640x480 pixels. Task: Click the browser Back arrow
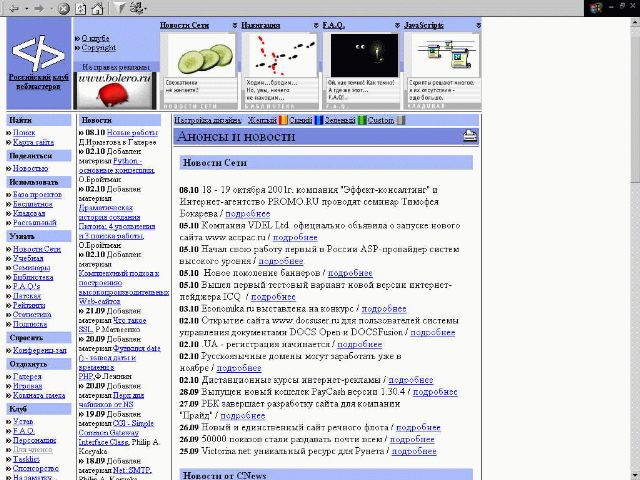click(14, 8)
